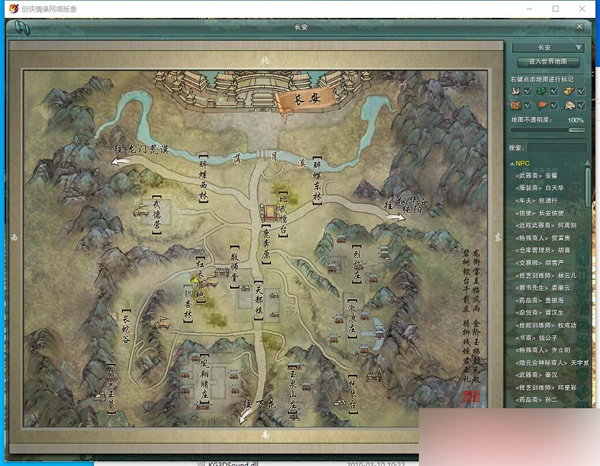The height and width of the screenshot is (466, 600).
Task: Click the 醉蝶西林 label on the map
Action: coord(203,178)
